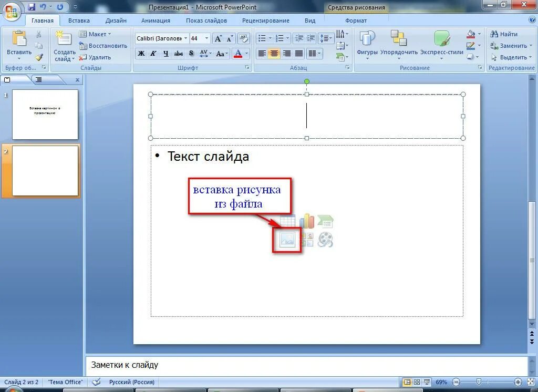Open line spacing dropdown

tap(326, 38)
